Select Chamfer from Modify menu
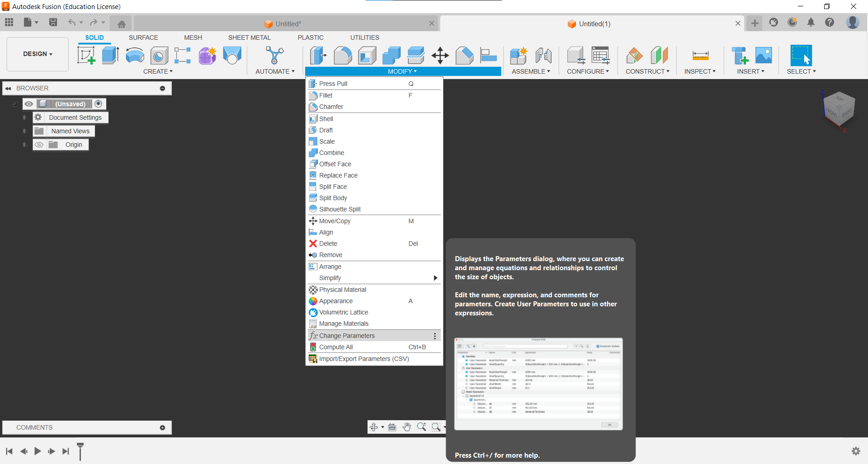 pos(374,107)
